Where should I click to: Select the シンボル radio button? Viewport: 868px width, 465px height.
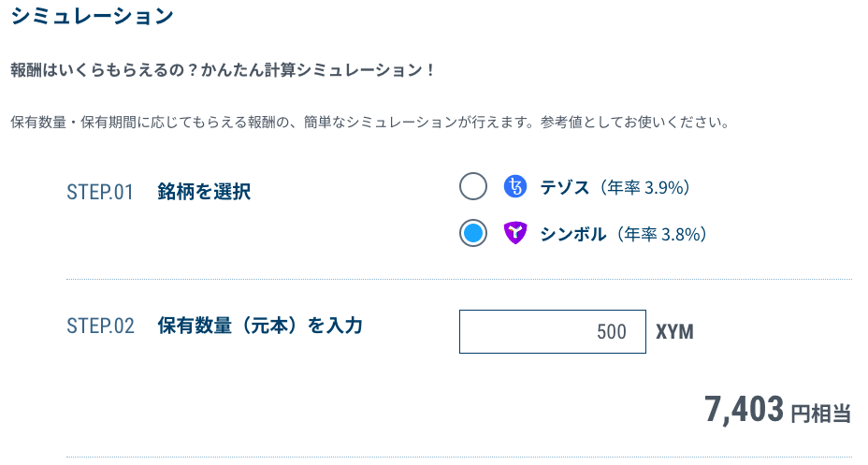tap(472, 233)
